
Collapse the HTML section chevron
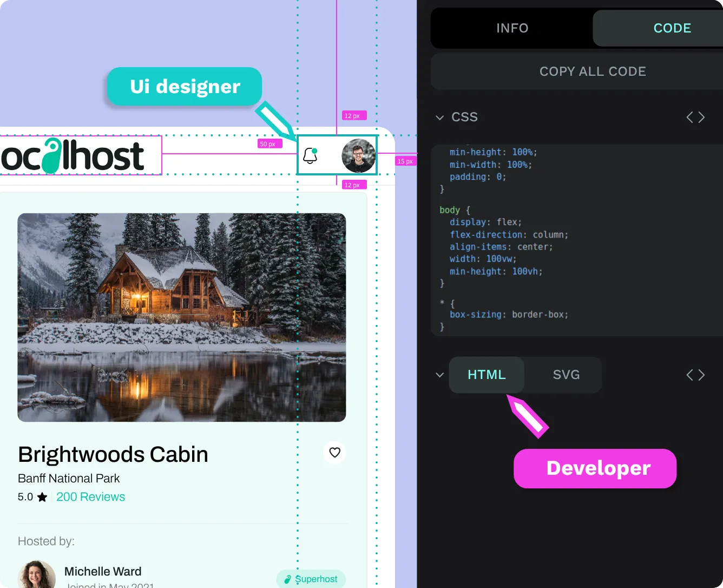439,375
